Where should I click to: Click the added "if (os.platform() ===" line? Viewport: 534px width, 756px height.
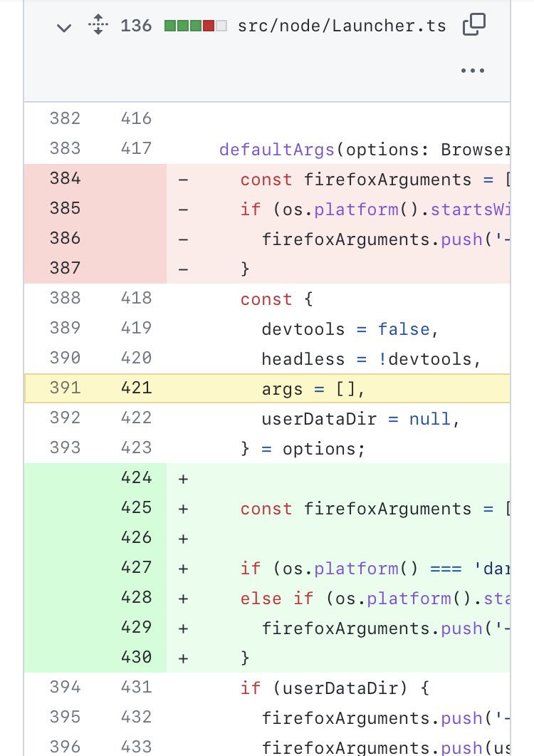point(338,567)
